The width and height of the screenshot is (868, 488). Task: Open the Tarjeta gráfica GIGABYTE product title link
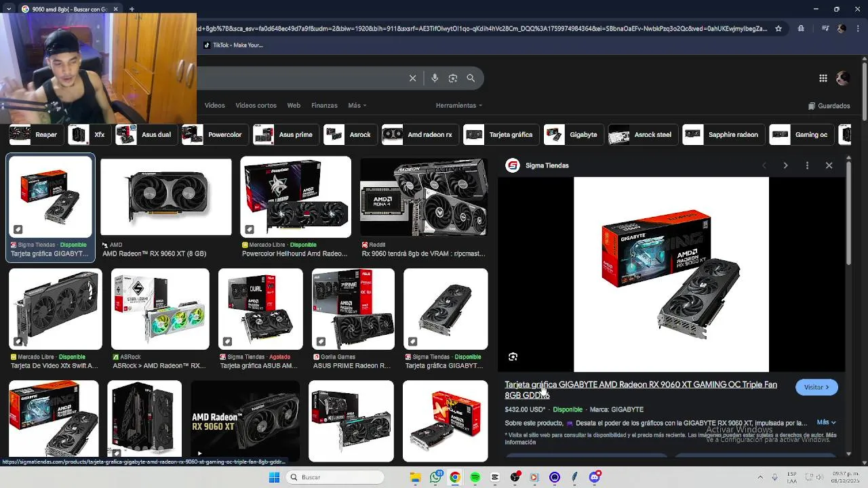pos(641,390)
